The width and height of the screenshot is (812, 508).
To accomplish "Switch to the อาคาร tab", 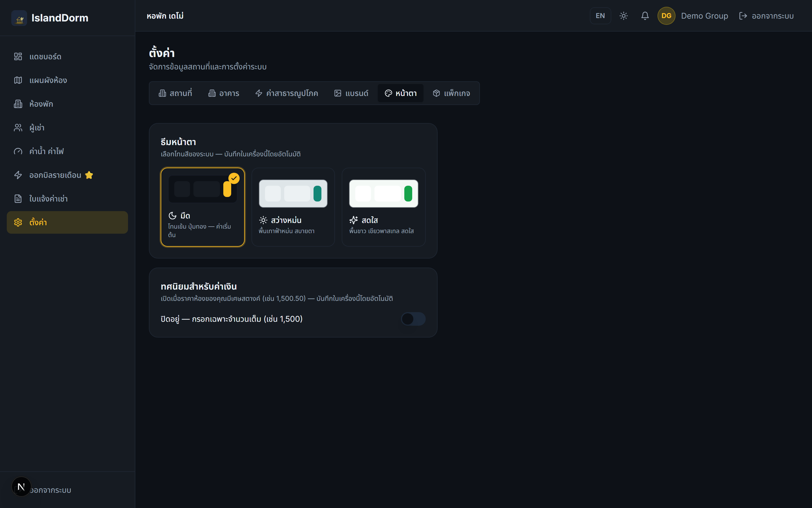I will pos(224,93).
